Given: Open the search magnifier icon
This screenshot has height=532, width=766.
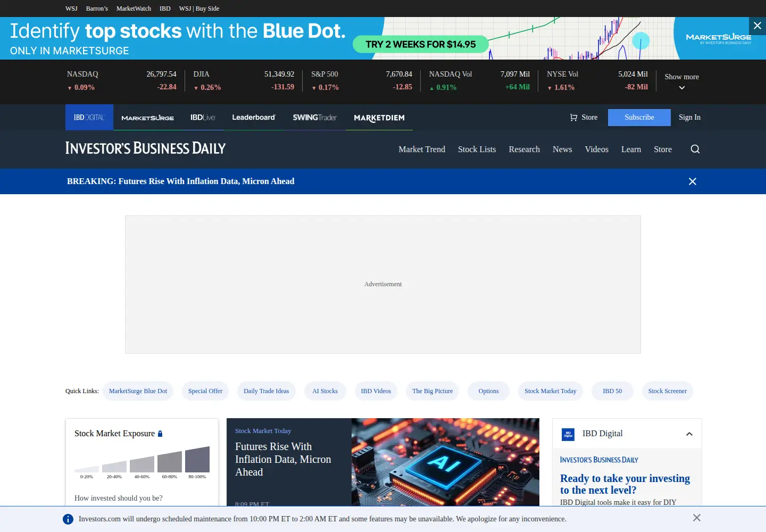Looking at the screenshot, I should [695, 149].
